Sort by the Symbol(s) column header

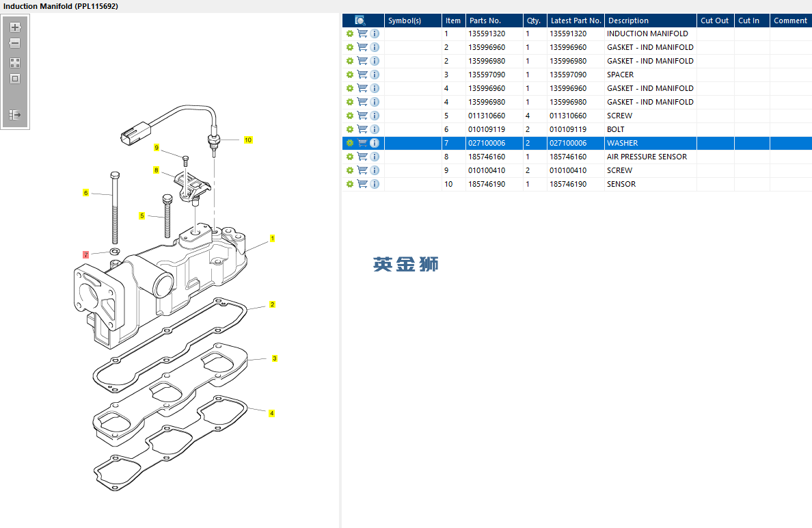tap(413, 21)
